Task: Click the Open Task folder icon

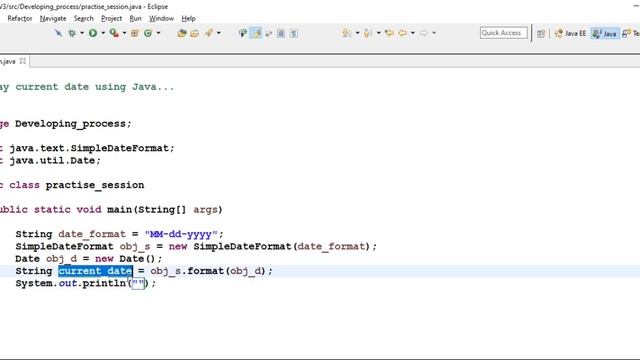Action: tap(195, 33)
